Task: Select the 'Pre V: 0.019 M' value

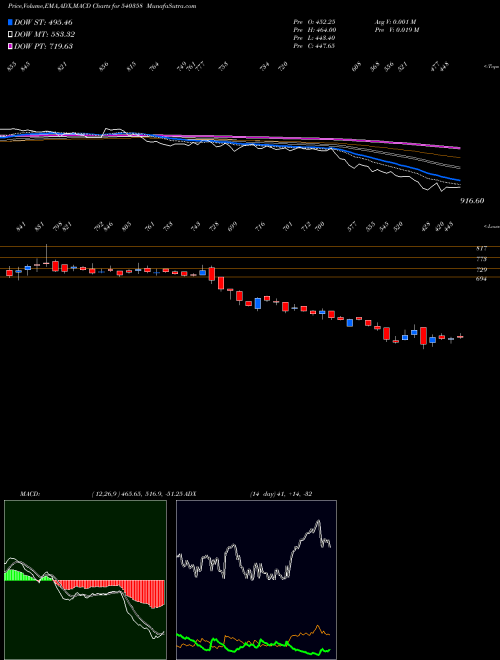Action: click(396, 30)
